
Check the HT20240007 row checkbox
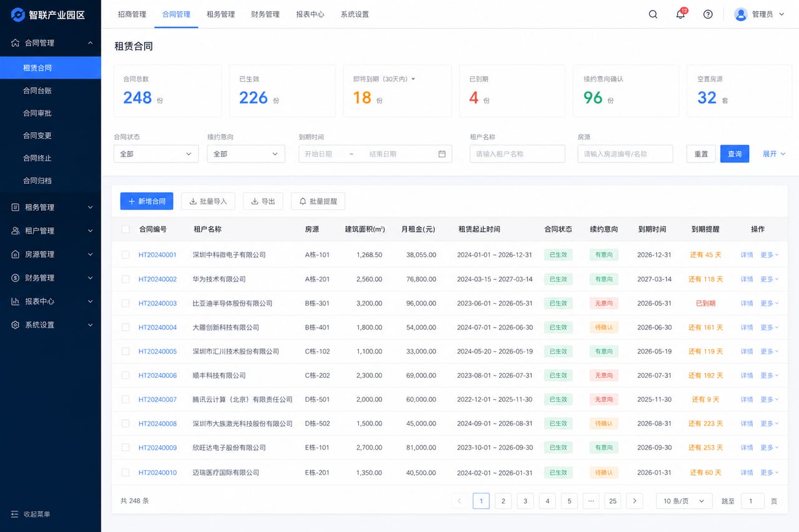pos(125,400)
